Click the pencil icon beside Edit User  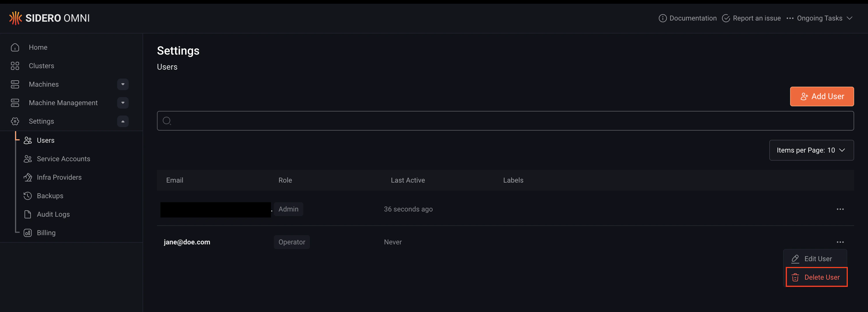[x=795, y=259]
